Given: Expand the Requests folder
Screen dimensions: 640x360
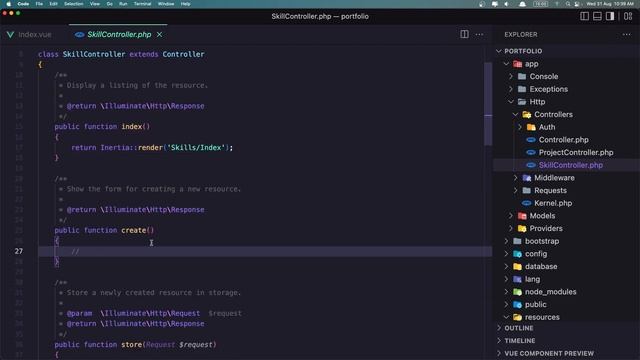Looking at the screenshot, I should (515, 191).
